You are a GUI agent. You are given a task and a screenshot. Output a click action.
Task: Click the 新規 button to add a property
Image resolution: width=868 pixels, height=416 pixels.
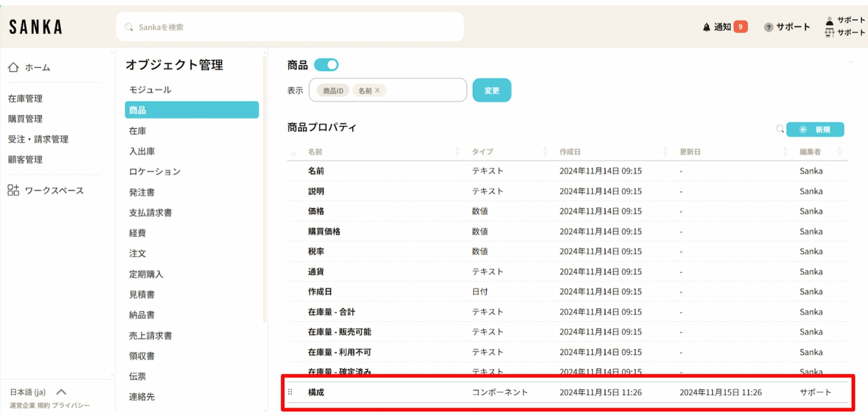[815, 130]
